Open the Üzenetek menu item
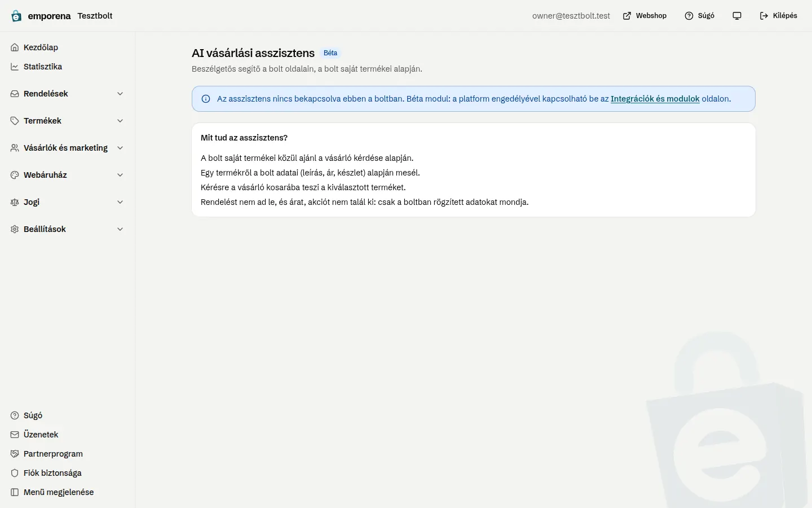This screenshot has height=508, width=812. (67, 435)
